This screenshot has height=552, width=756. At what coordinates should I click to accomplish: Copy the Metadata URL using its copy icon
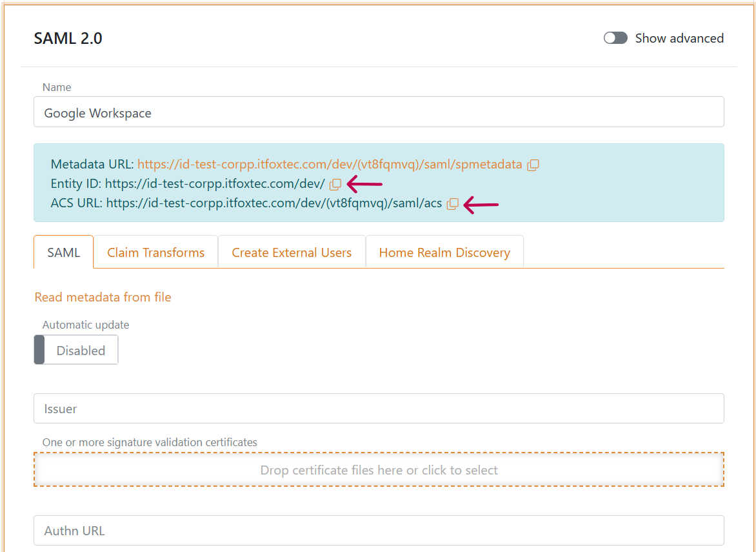[533, 165]
